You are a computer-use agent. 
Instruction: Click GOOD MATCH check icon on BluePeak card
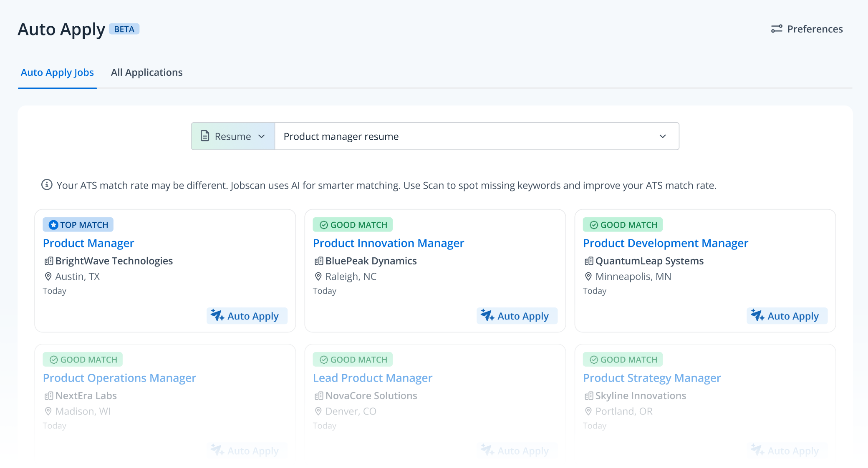click(x=324, y=225)
